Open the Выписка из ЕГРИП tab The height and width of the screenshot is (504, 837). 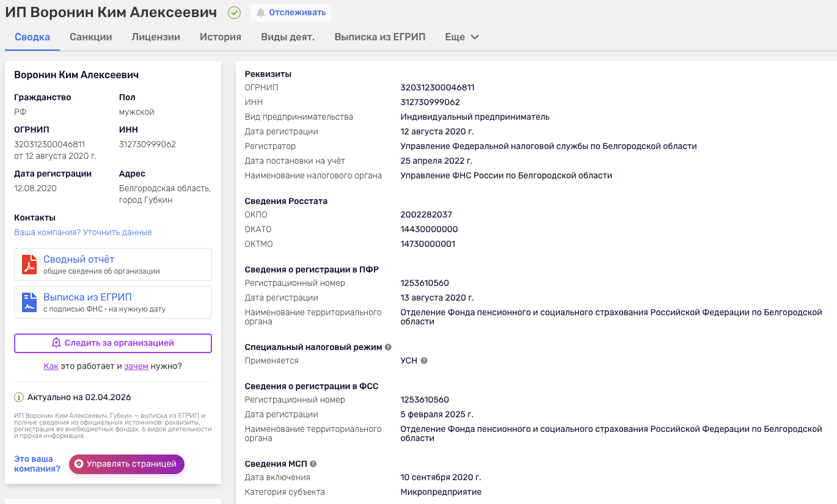380,37
